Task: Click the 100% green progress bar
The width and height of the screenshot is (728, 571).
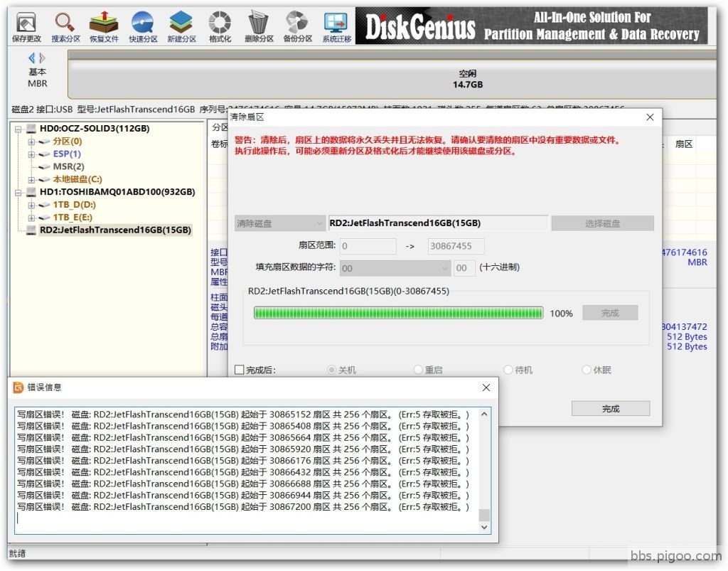Action: (x=398, y=313)
